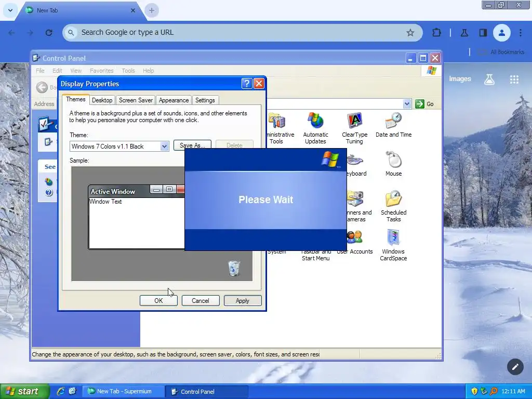Click the Save As button
The height and width of the screenshot is (399, 532).
(192, 145)
